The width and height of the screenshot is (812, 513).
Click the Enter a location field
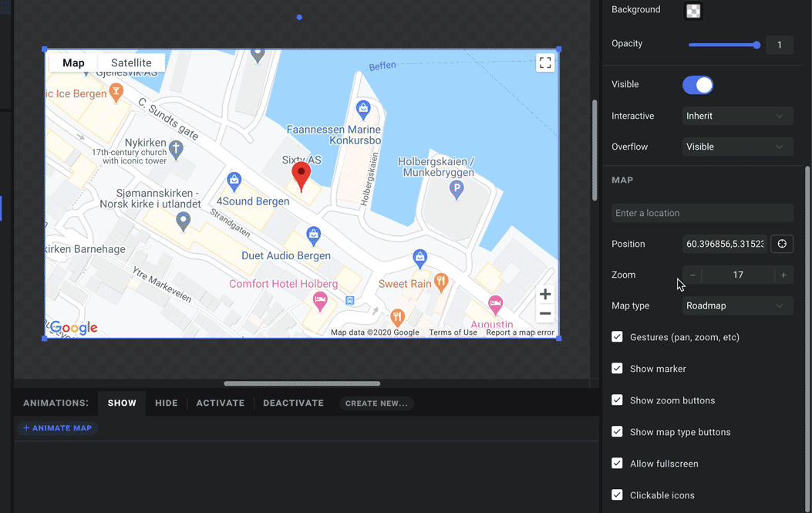point(702,213)
